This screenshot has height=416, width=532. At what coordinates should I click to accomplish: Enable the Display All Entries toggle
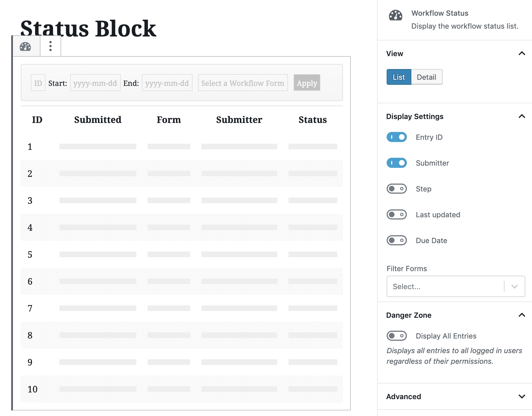coord(396,336)
